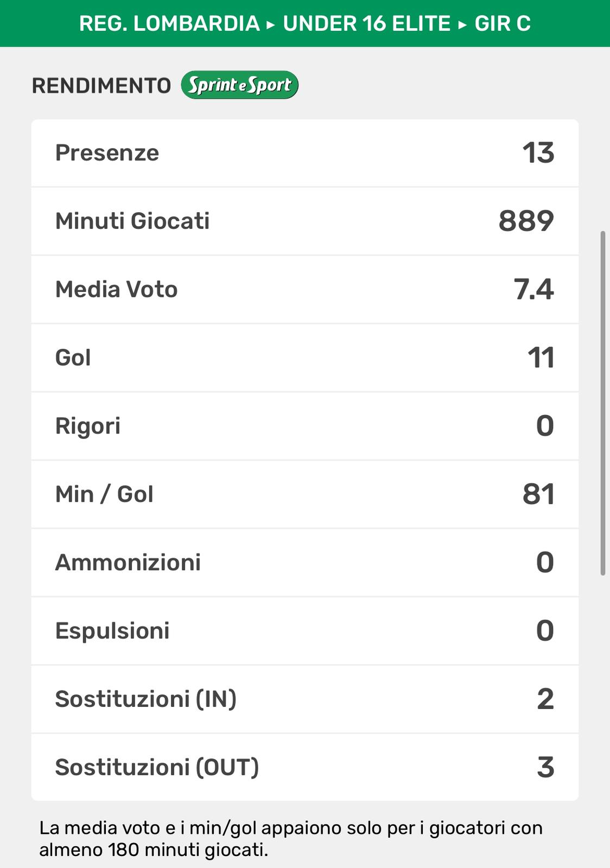
Task: Select the Sostituzioni (IN) row
Action: coord(304,699)
